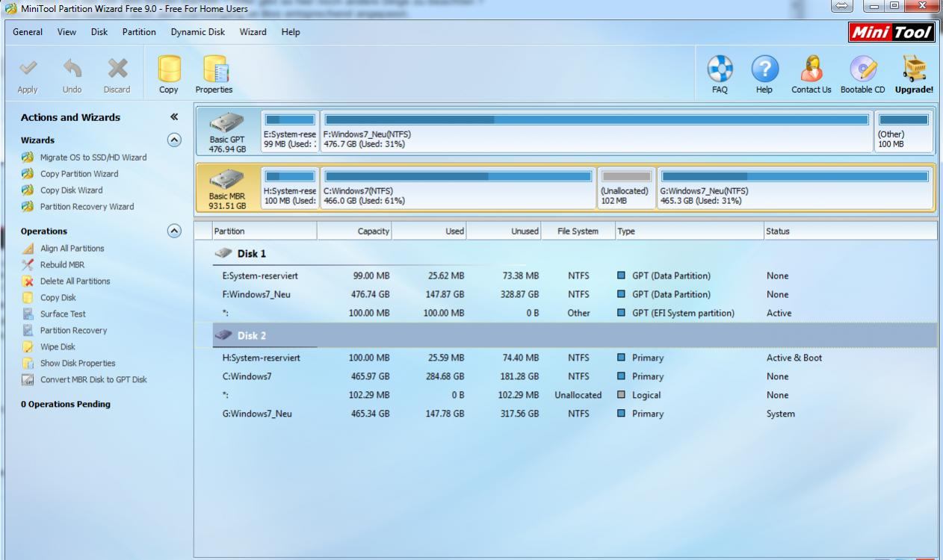Select E:System-rese block in disk map
This screenshot has width=943, height=560.
[x=290, y=132]
